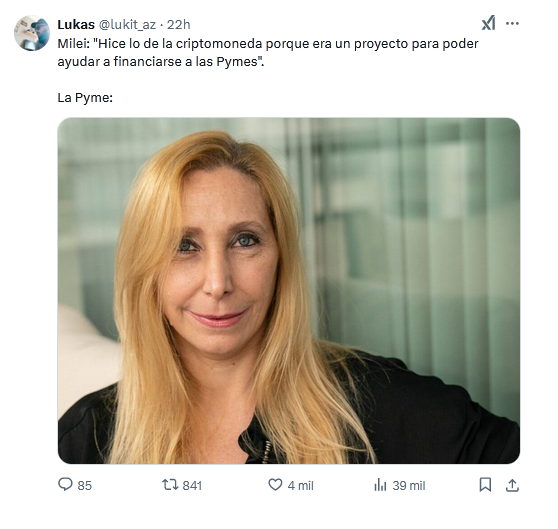Screen dimensions: 558x529
Task: Open Lukas's profile picture avatar
Action: pyautogui.click(x=32, y=33)
